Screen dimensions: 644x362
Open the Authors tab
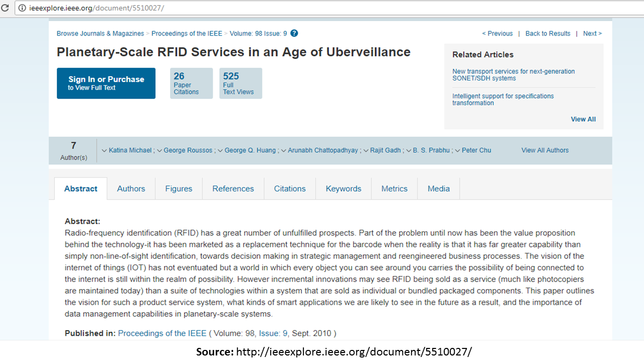131,189
